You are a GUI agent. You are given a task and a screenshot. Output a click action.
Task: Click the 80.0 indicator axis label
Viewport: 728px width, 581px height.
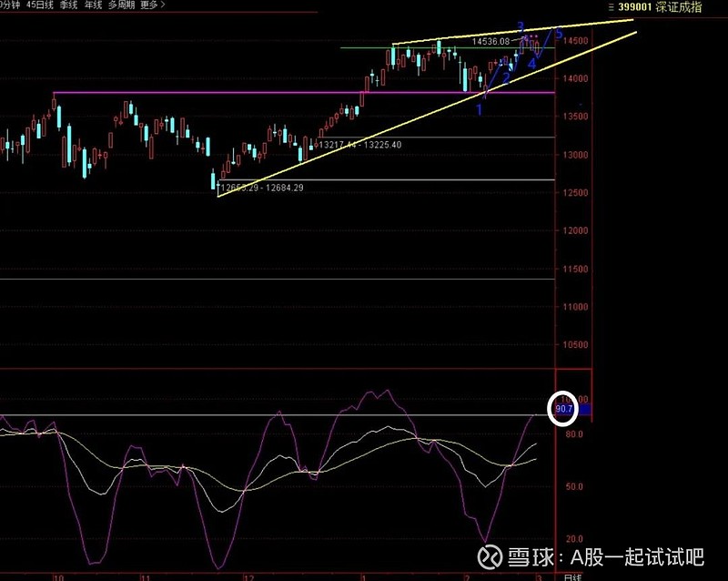click(574, 434)
